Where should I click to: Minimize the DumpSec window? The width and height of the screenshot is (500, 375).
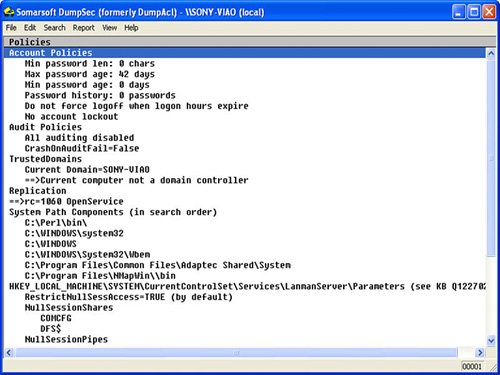tap(459, 12)
